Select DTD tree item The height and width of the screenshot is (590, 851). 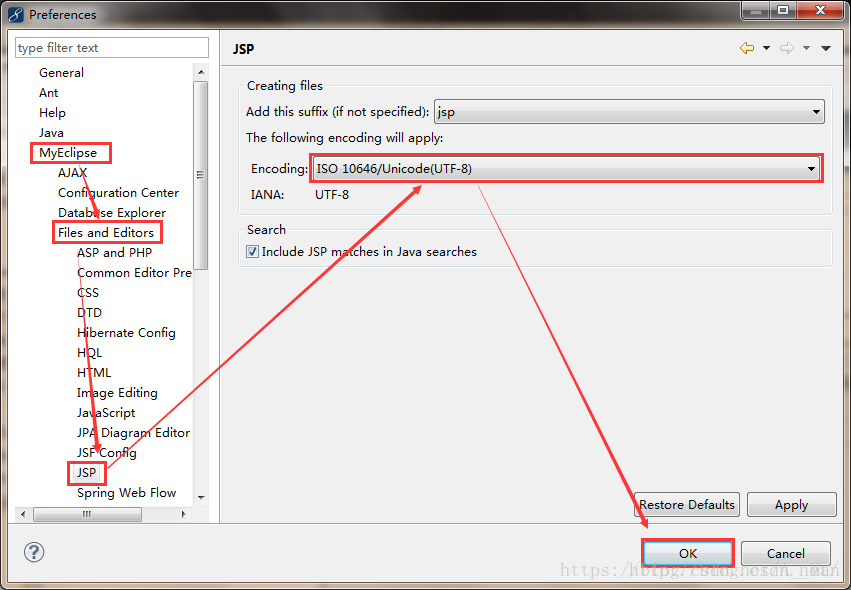(x=89, y=313)
